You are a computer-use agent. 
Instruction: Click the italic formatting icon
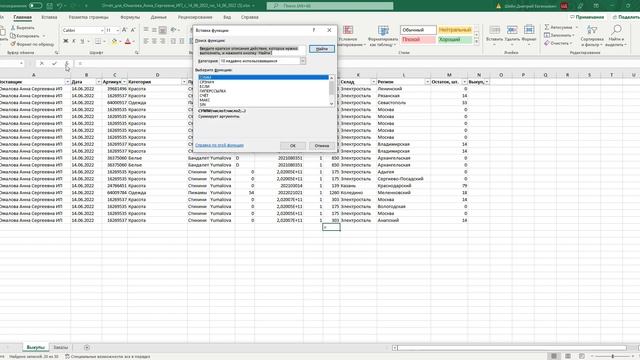[x=74, y=41]
